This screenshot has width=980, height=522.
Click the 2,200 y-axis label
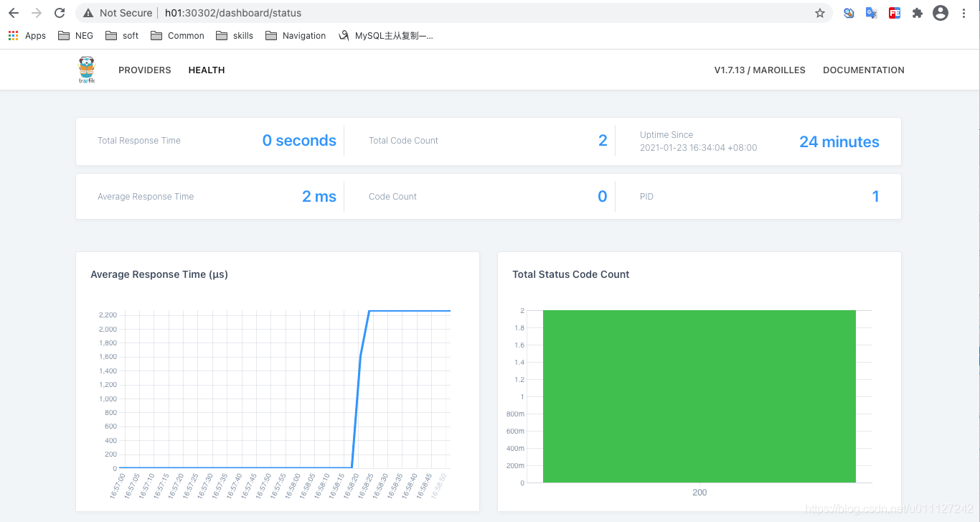pyautogui.click(x=108, y=315)
